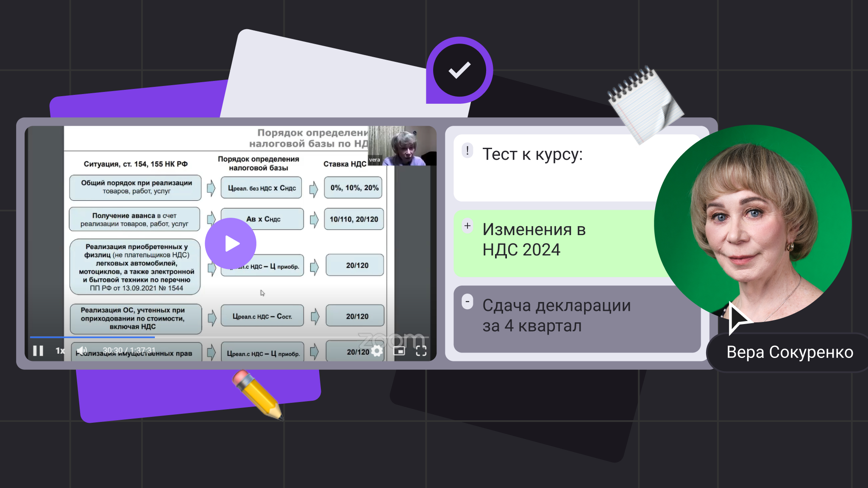This screenshot has height=488, width=868.
Task: Expand plus icon for Изменения в НДС 2024
Action: 467,226
